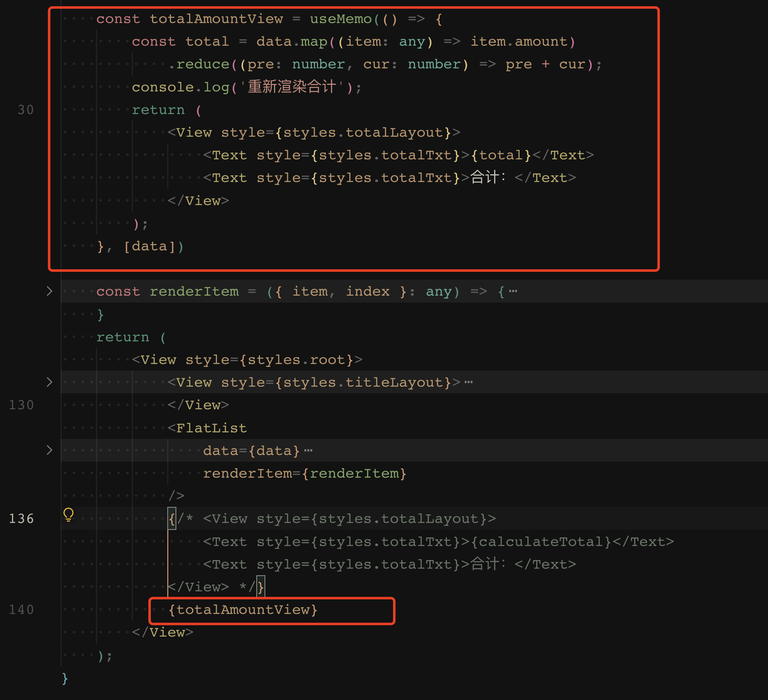This screenshot has height=700, width=768.
Task: Click the final closing </View> tag
Action: tap(163, 632)
